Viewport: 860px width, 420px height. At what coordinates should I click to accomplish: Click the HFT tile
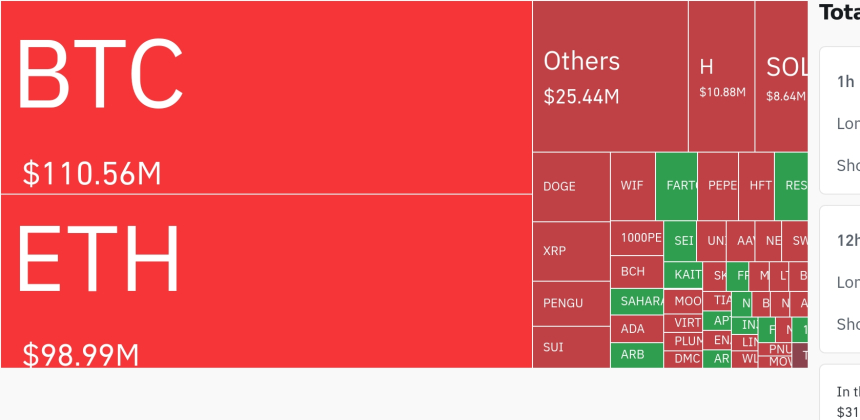(x=757, y=186)
